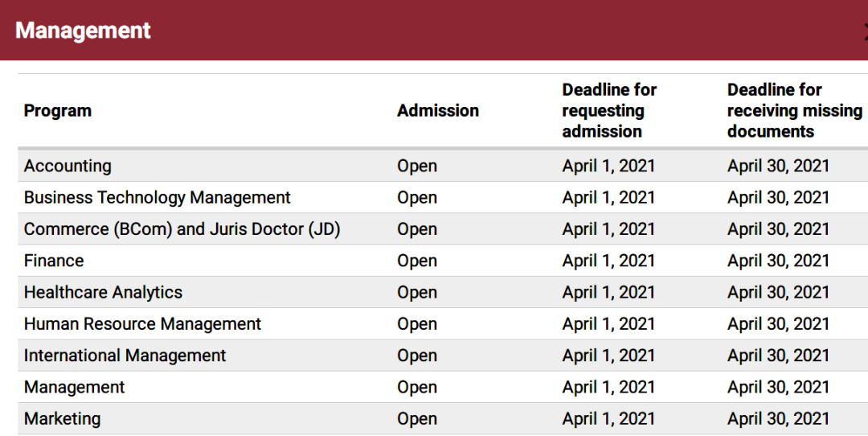Click April 30, 2021 date for Marketing
Screen dimensions: 868x436
coord(778,418)
